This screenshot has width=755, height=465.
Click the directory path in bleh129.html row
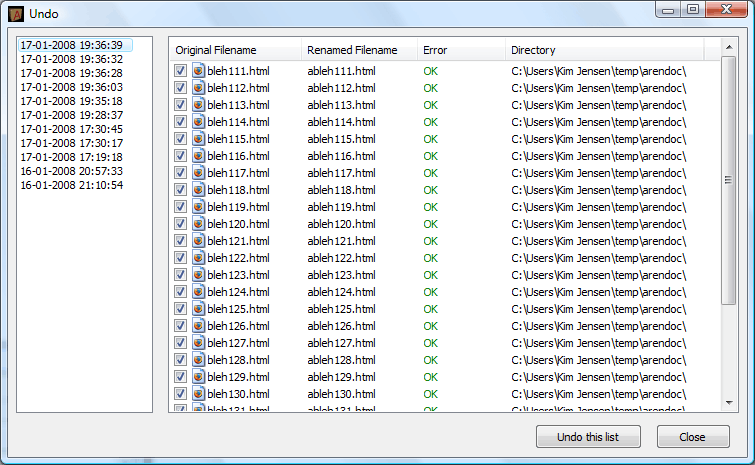coord(599,377)
